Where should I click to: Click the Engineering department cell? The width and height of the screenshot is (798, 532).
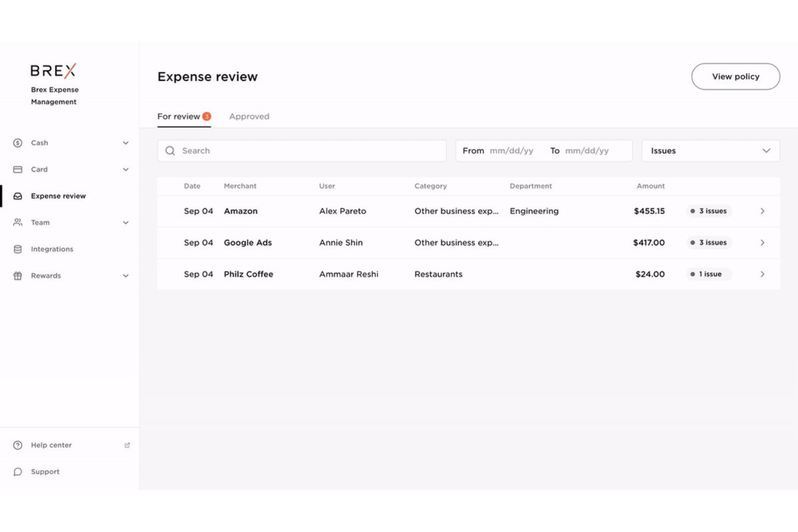point(534,211)
